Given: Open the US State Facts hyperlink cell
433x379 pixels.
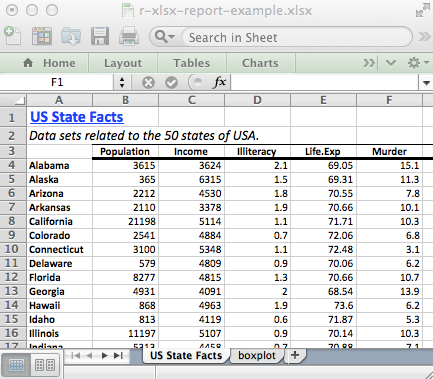Looking at the screenshot, I should 77,117.
